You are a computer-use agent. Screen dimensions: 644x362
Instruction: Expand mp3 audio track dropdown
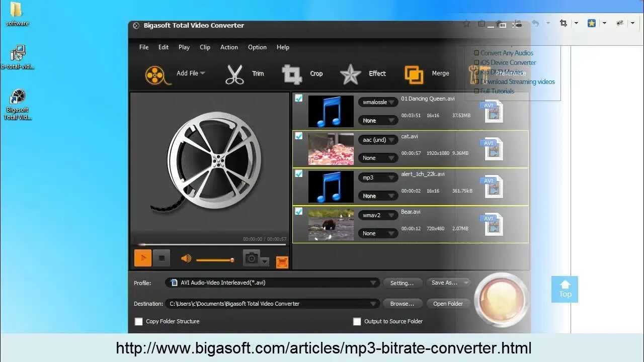(x=378, y=177)
